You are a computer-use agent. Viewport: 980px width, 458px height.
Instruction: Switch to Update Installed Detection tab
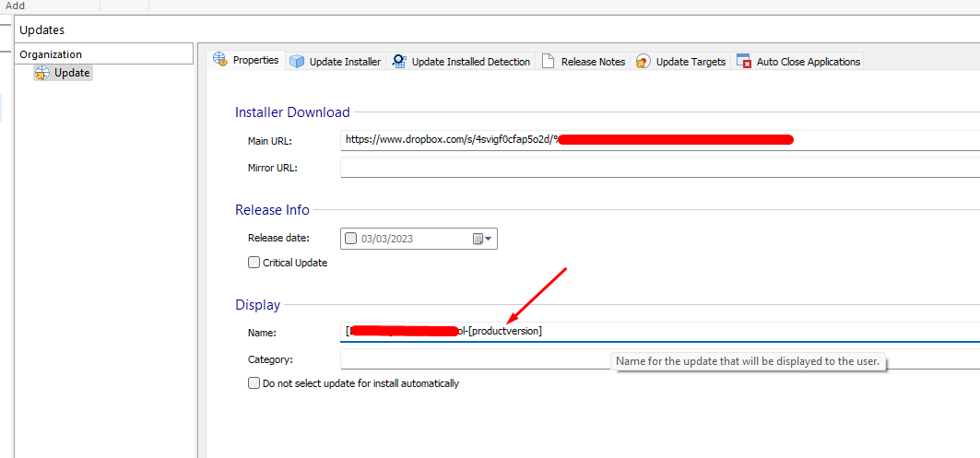[470, 62]
